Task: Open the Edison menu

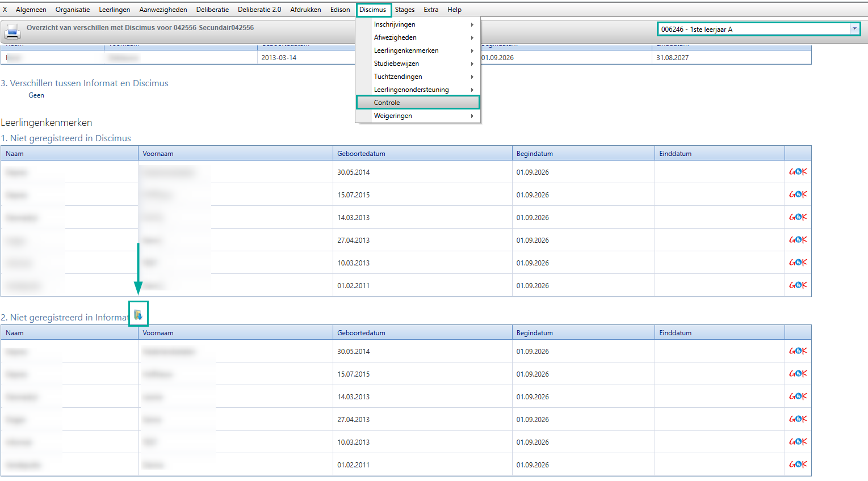Action: [340, 10]
